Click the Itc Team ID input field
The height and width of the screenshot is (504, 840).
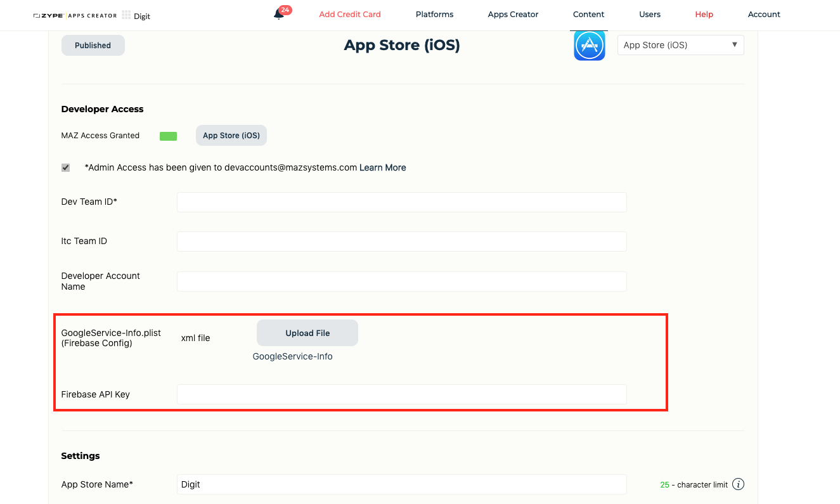click(402, 242)
